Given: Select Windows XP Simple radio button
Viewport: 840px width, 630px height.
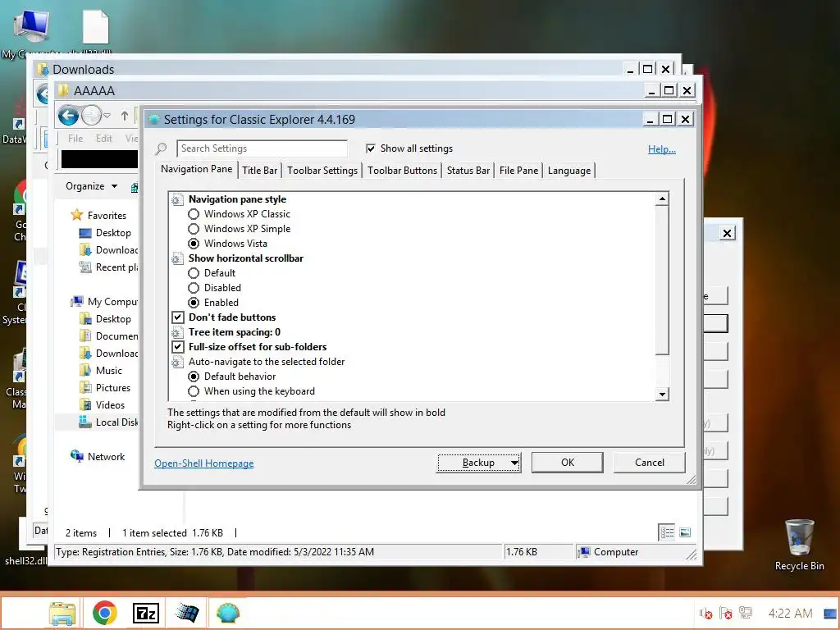Looking at the screenshot, I should [194, 229].
